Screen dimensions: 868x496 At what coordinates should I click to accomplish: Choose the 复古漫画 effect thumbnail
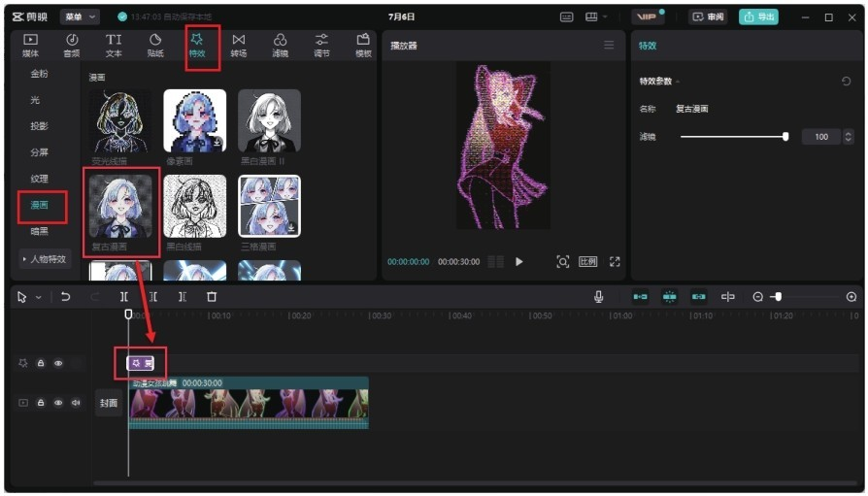pyautogui.click(x=120, y=206)
